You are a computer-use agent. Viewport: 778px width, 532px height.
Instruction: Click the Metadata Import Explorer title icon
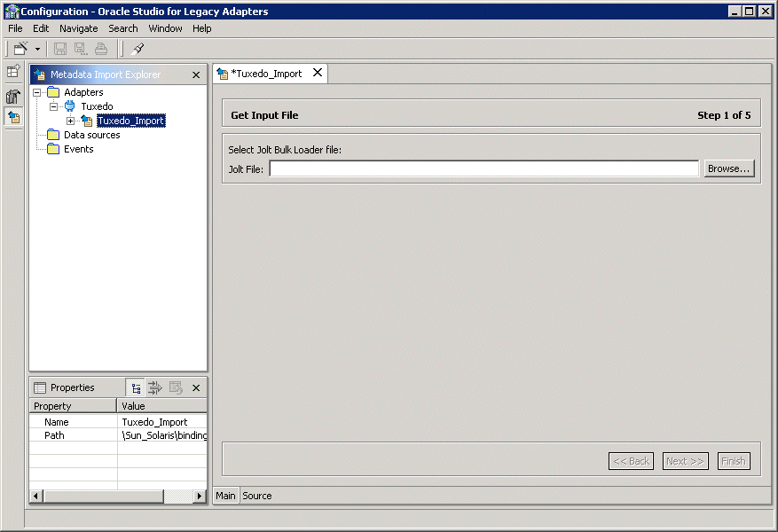tap(40, 74)
